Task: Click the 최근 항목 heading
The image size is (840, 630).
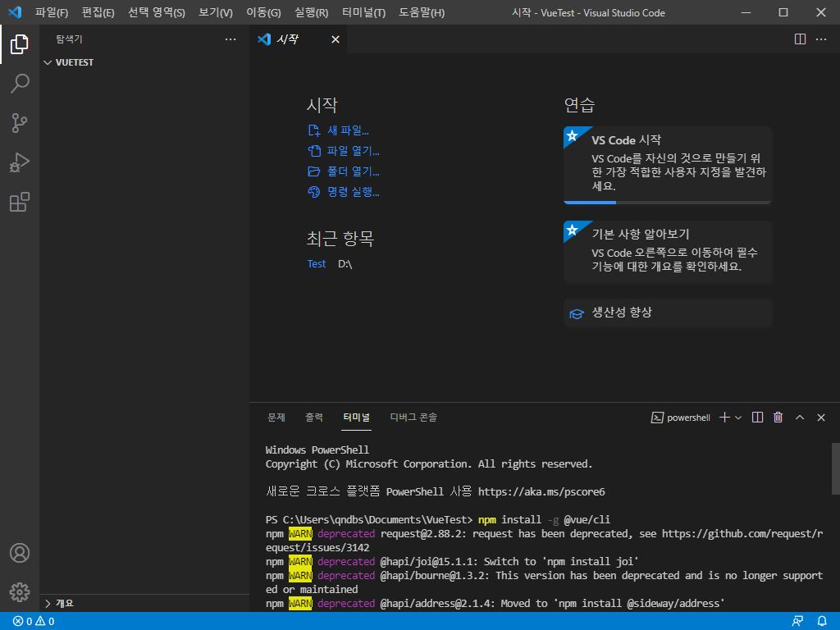Action: pyautogui.click(x=340, y=239)
